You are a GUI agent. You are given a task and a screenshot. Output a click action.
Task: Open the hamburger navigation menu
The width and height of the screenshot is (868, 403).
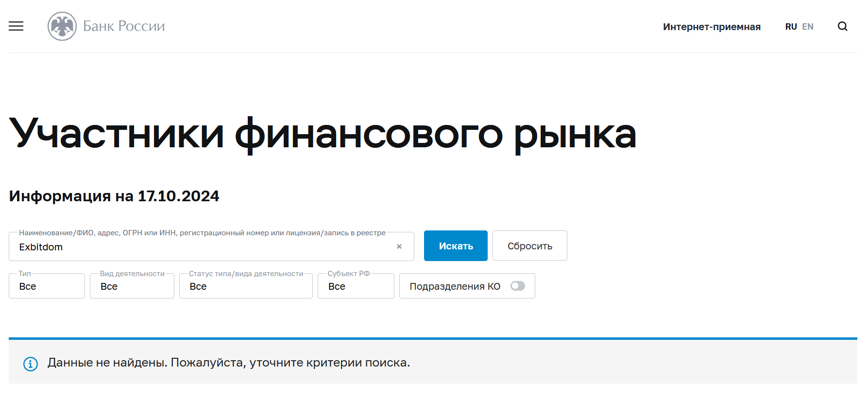click(x=16, y=26)
